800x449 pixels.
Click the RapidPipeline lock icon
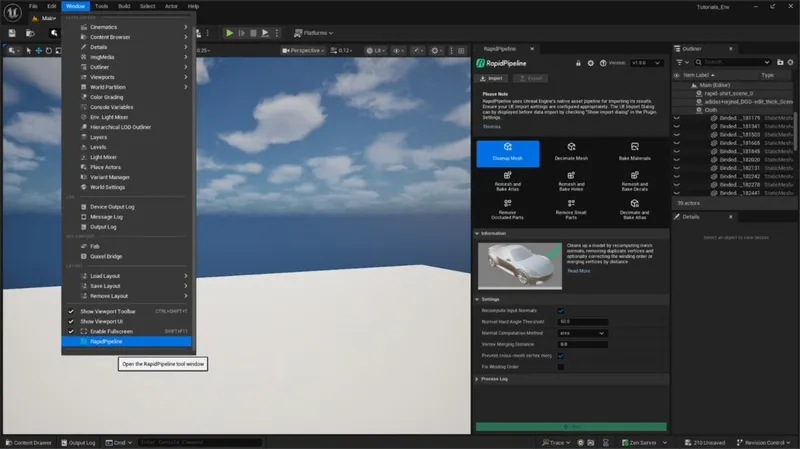coord(578,63)
